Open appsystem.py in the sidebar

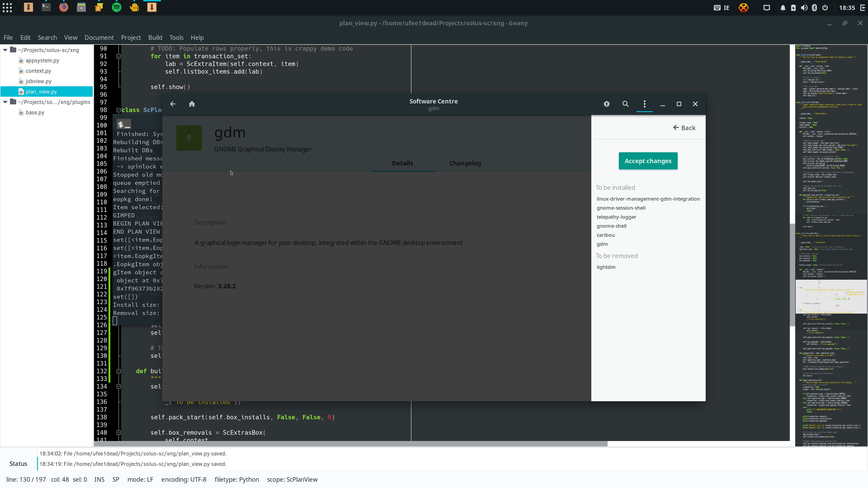(x=42, y=61)
